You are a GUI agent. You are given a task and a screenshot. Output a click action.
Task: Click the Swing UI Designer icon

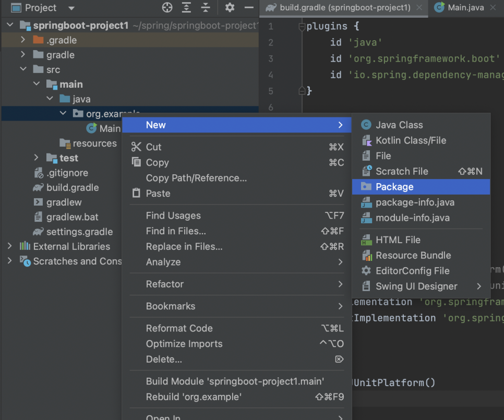(x=366, y=286)
